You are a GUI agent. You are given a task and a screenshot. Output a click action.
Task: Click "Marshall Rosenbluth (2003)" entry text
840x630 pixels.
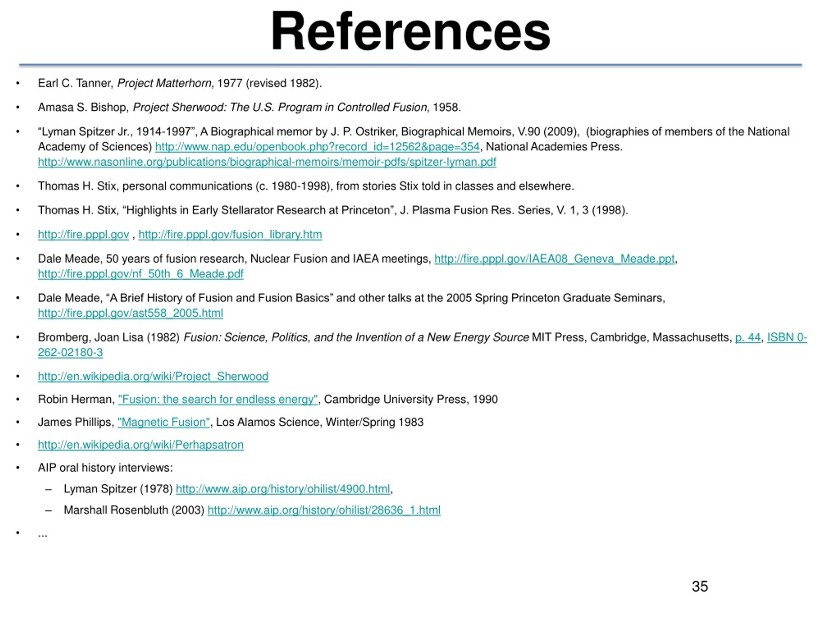click(134, 510)
